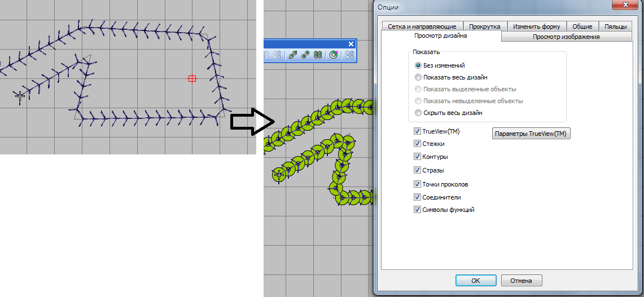The height and width of the screenshot is (297, 644).
Task: Switch to the "Общие" tab
Action: [x=582, y=26]
